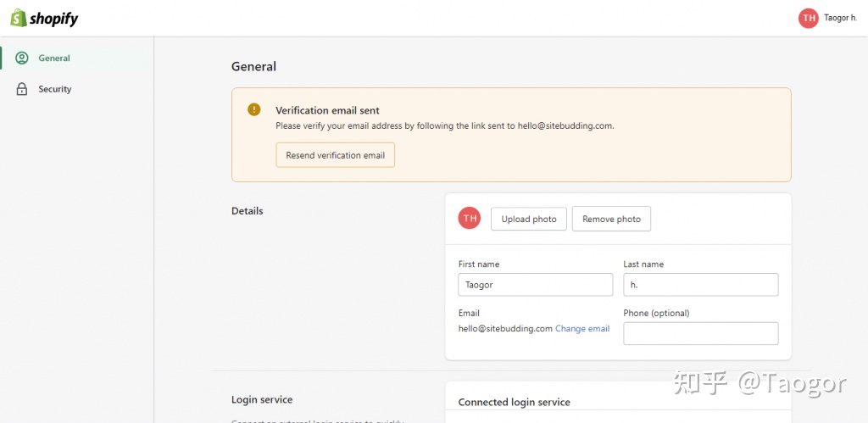Click the Connected login service heading
This screenshot has height=423, width=868.
click(514, 402)
